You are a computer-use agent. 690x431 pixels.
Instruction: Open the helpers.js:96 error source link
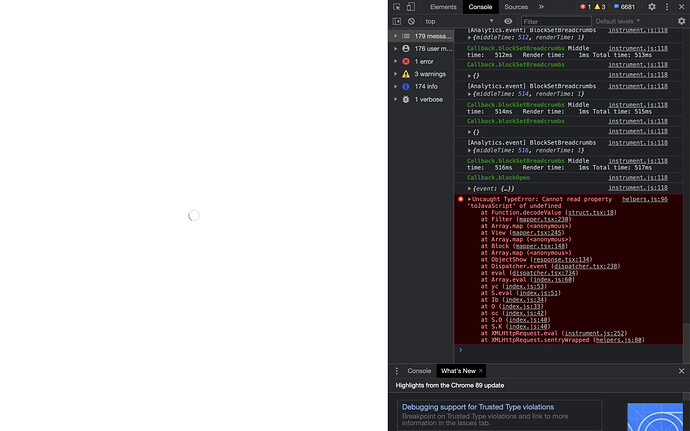point(645,199)
